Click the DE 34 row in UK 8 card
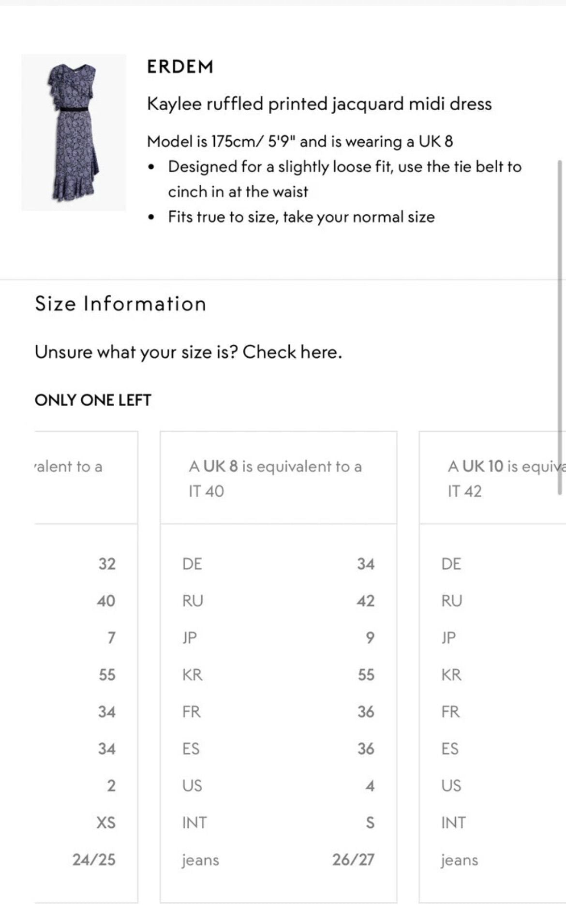The width and height of the screenshot is (566, 924). click(x=278, y=564)
